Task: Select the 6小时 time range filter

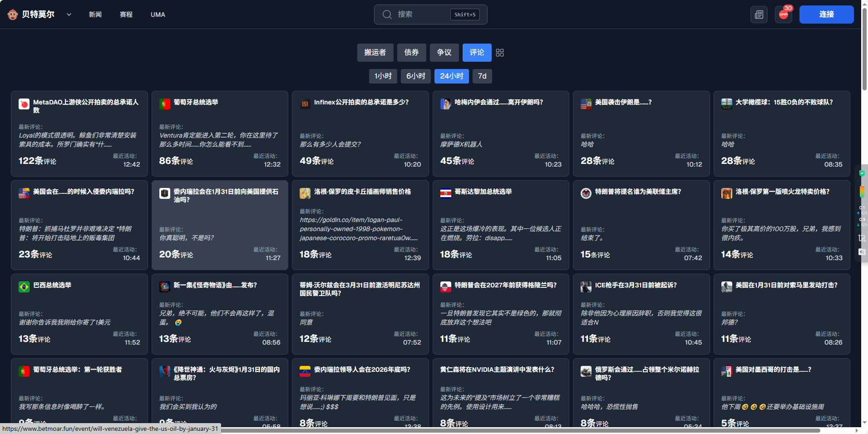Action: point(415,76)
